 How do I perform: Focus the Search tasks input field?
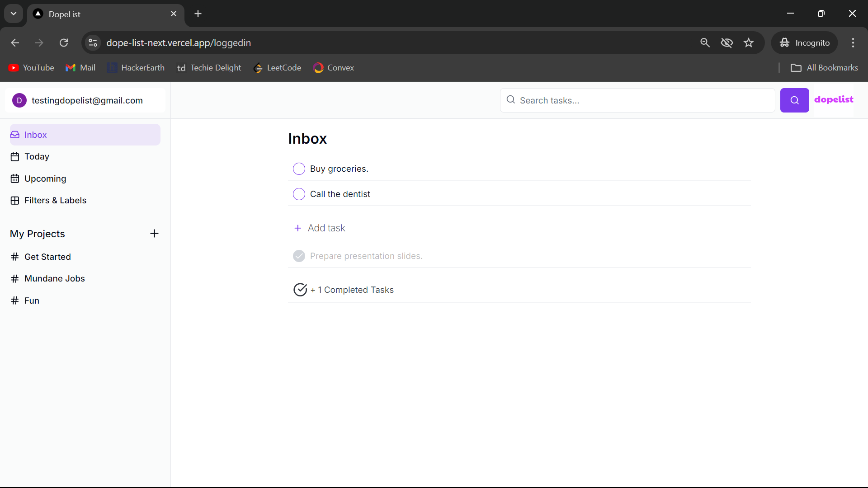tap(642, 100)
